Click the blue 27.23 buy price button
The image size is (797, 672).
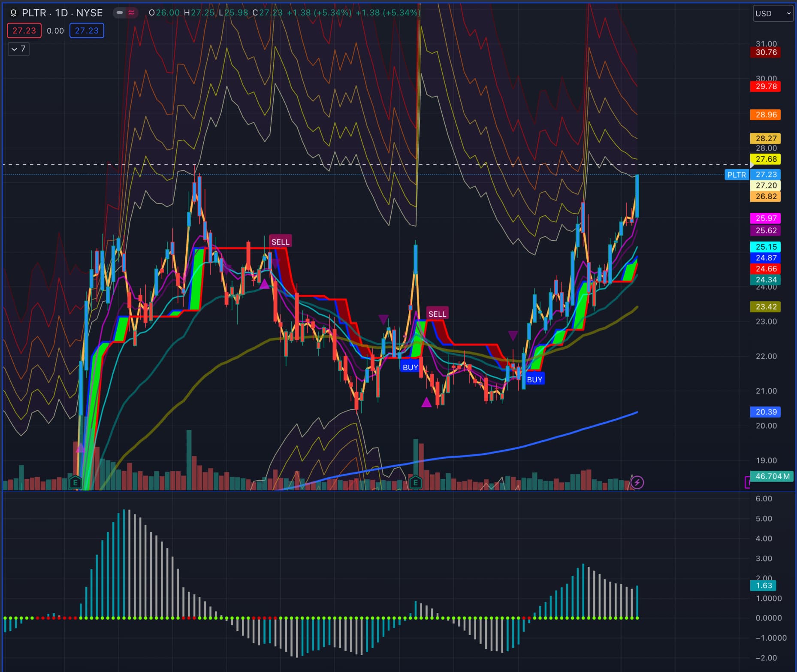click(x=87, y=30)
